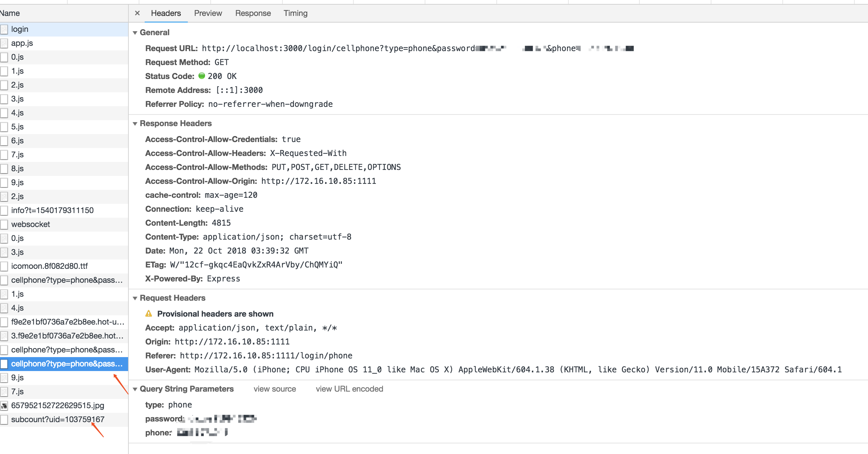Viewport: 868px width, 454px height.
Task: Click the Access-Control-Allow-Origin header value
Action: tap(319, 181)
